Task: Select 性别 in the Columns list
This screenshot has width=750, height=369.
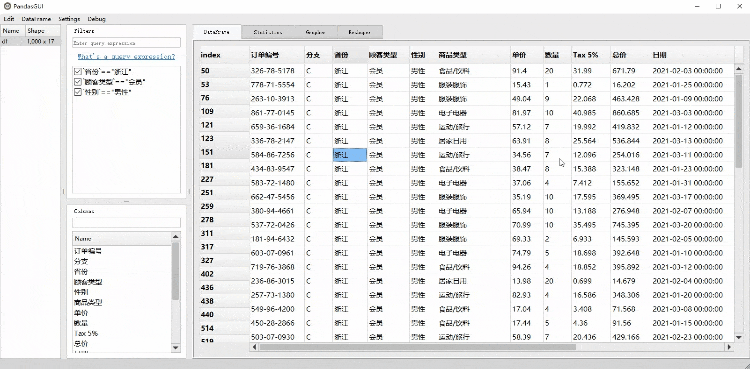Action: tap(81, 292)
